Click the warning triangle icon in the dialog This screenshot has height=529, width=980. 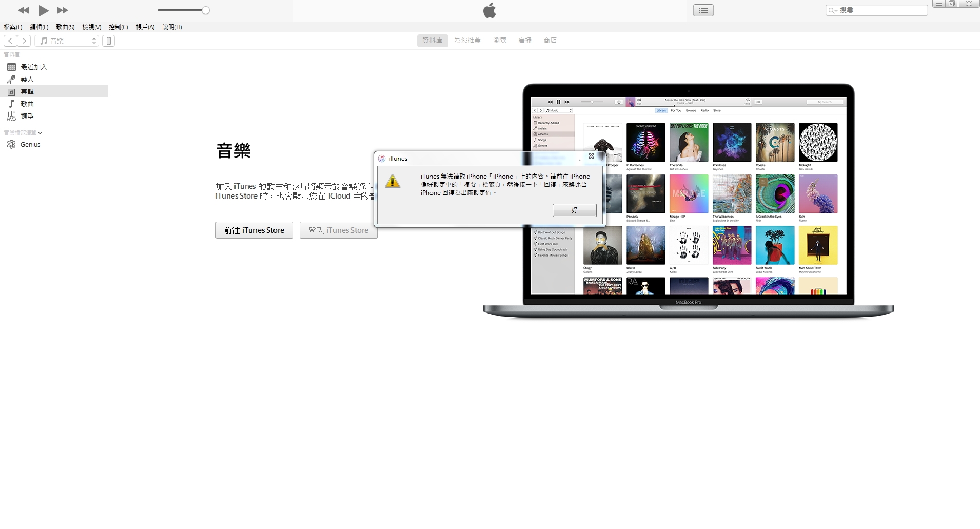[393, 181]
